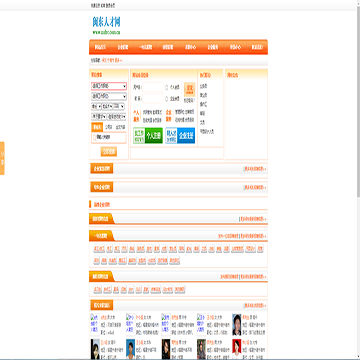360x360 pixels.
Task: Focus the keyword input in the job search panel
Action: pyautogui.click(x=109, y=137)
